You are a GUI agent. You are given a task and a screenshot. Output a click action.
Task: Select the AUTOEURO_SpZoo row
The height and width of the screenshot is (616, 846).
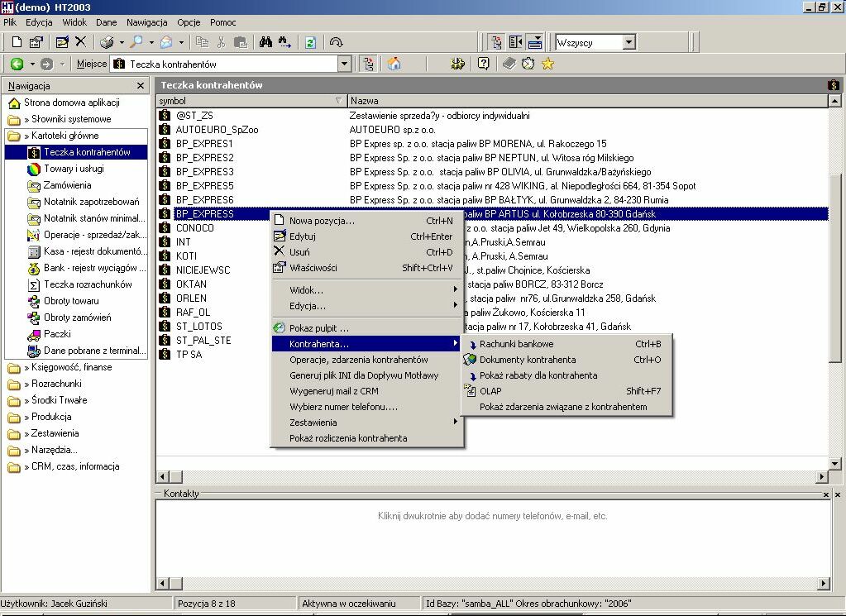click(492, 130)
